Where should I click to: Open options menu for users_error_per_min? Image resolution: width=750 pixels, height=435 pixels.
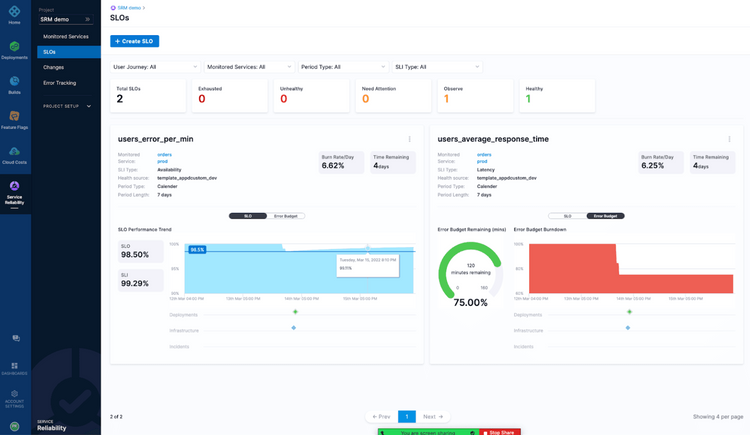[409, 139]
